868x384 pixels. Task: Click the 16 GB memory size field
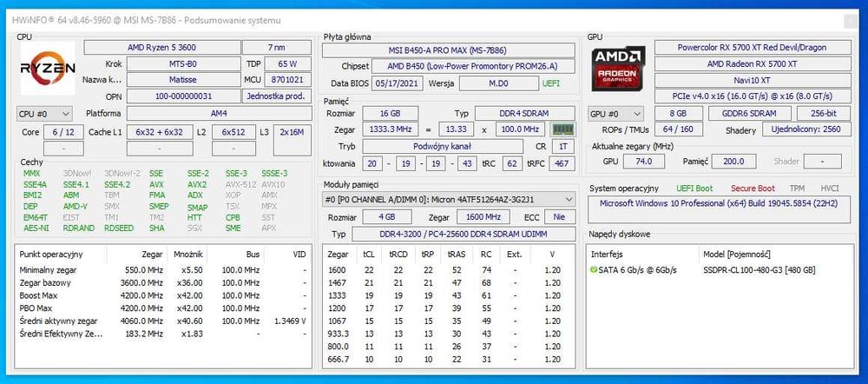(390, 113)
